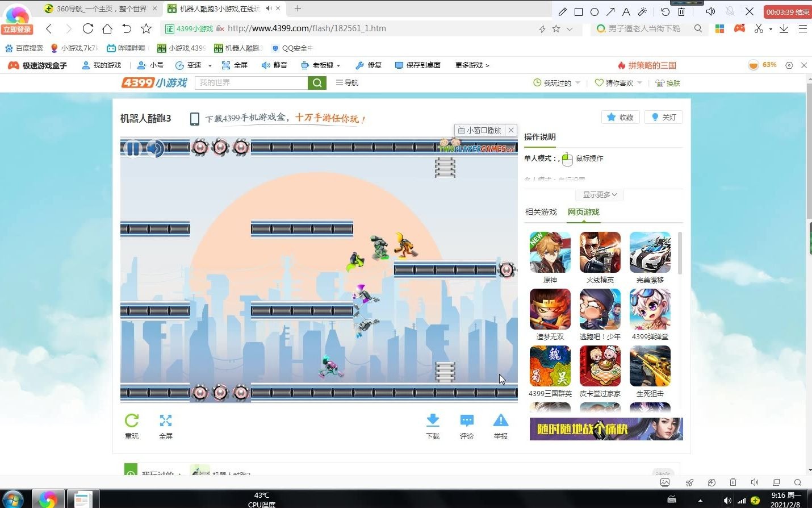
Task: Click 保存到桌面 in the toolbar
Action: pos(418,65)
